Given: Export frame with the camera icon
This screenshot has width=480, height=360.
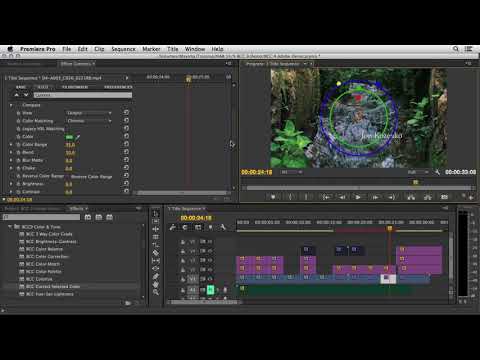Looking at the screenshot, I should (444, 197).
